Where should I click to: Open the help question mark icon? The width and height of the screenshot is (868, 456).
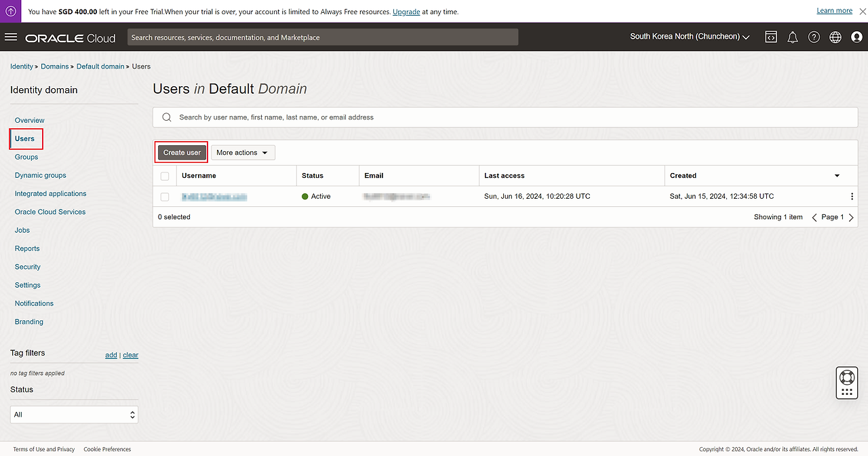[x=814, y=37]
